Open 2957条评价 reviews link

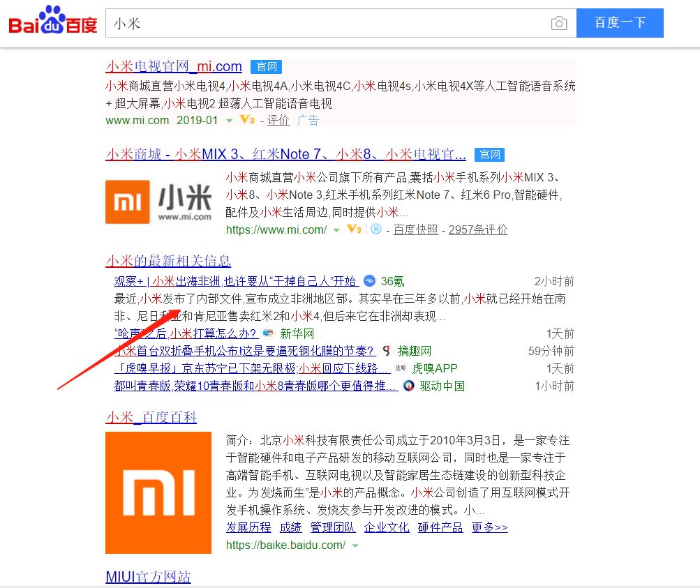478,229
